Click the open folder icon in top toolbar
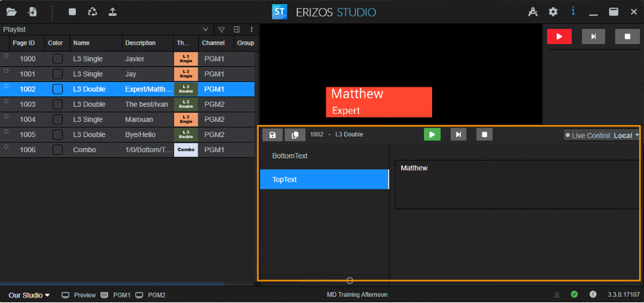This screenshot has height=303, width=644. click(12, 12)
